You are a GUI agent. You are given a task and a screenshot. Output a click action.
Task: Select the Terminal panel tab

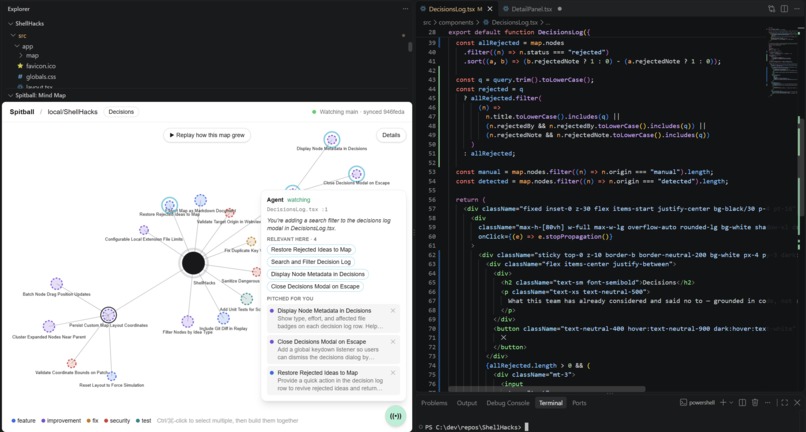pos(551,403)
